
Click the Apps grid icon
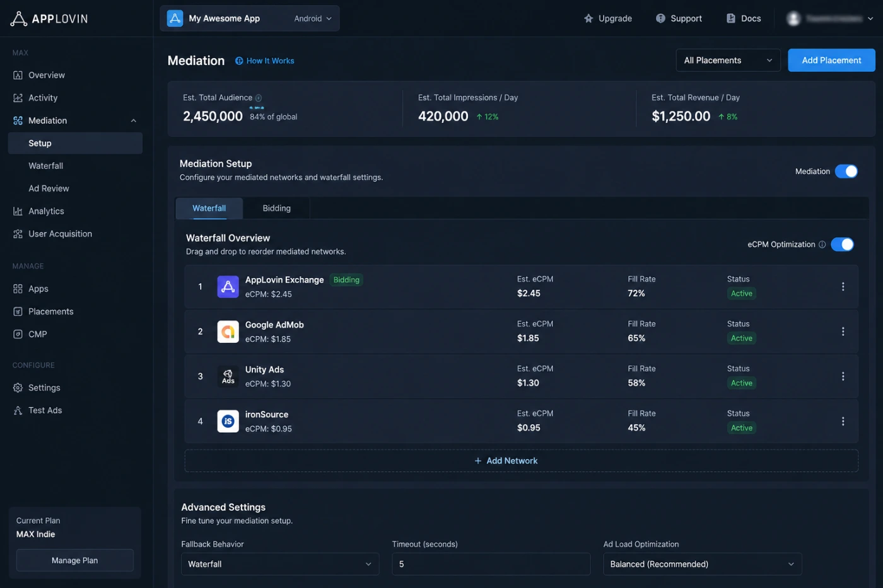pos(18,289)
